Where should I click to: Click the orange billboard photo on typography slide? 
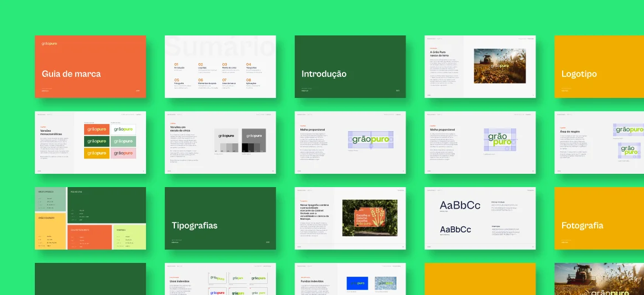[370, 218]
